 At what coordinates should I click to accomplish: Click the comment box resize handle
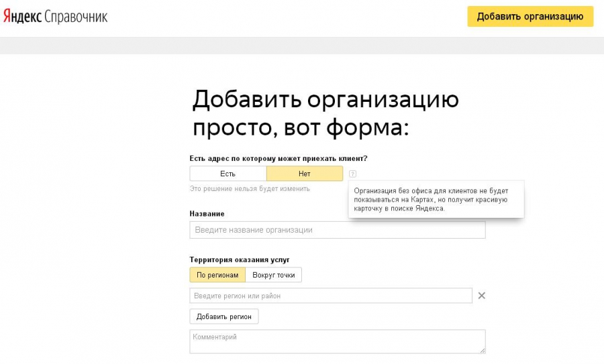[x=483, y=351]
